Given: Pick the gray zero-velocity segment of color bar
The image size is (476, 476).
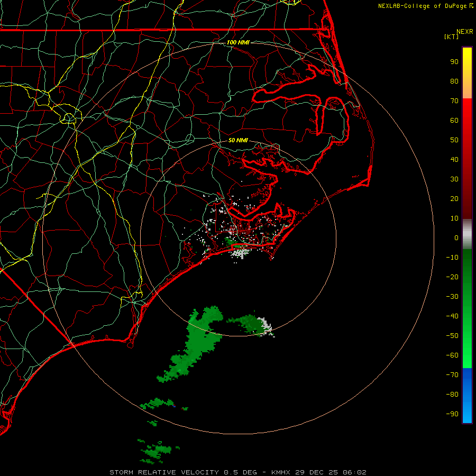Looking at the screenshot, I should click(x=467, y=234).
